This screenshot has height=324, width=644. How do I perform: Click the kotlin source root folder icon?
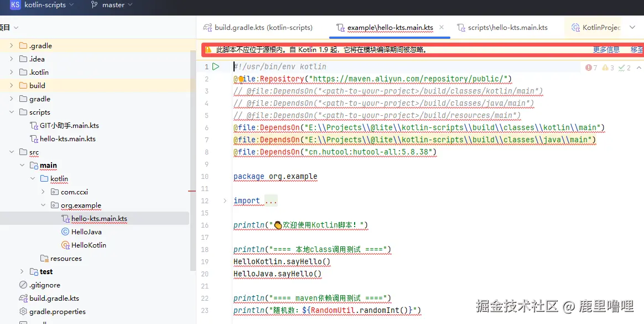[44, 178]
